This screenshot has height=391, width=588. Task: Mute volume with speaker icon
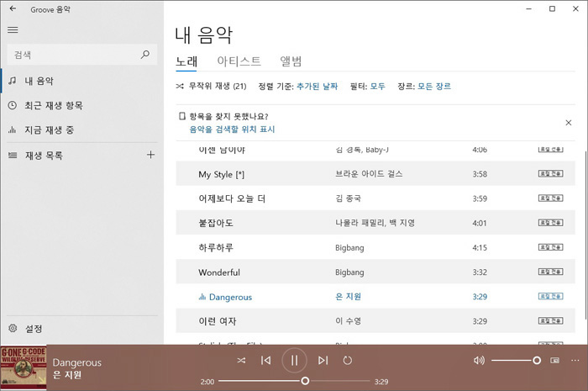pos(479,361)
